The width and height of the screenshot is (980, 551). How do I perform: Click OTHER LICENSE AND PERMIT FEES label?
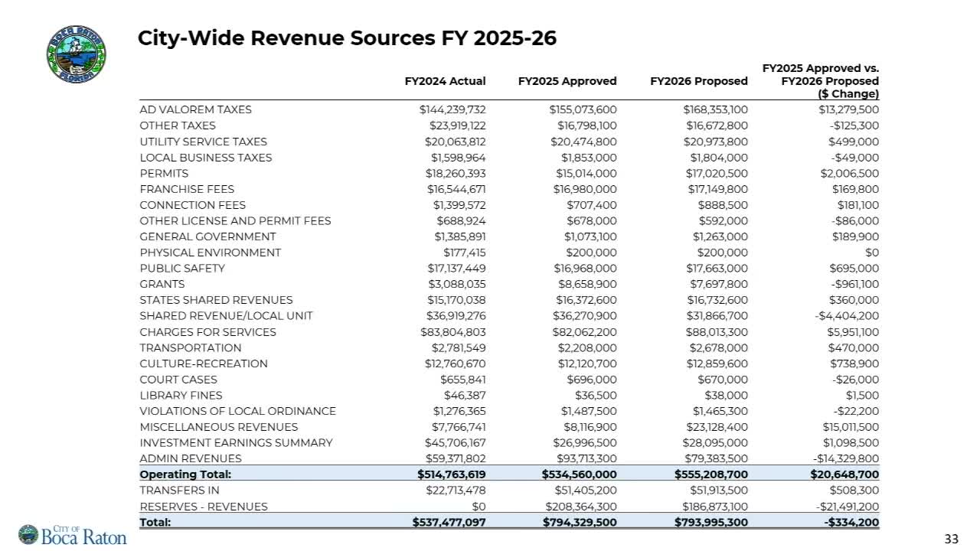coord(235,221)
